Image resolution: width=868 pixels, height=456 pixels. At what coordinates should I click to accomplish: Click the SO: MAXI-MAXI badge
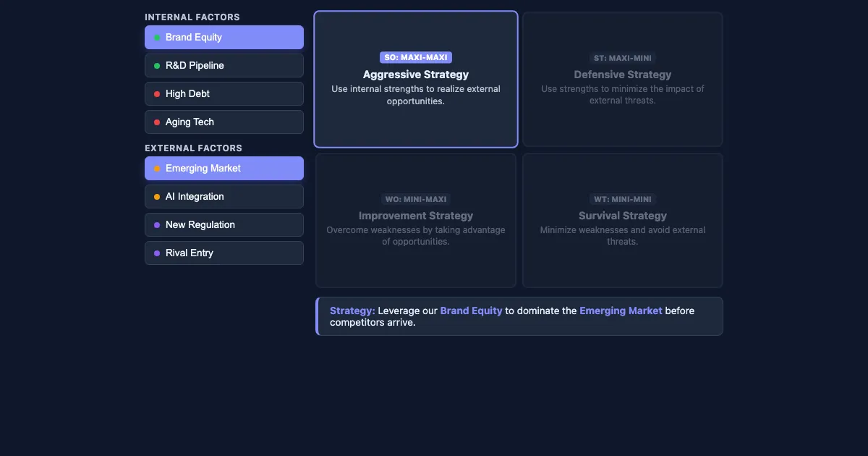pyautogui.click(x=416, y=57)
